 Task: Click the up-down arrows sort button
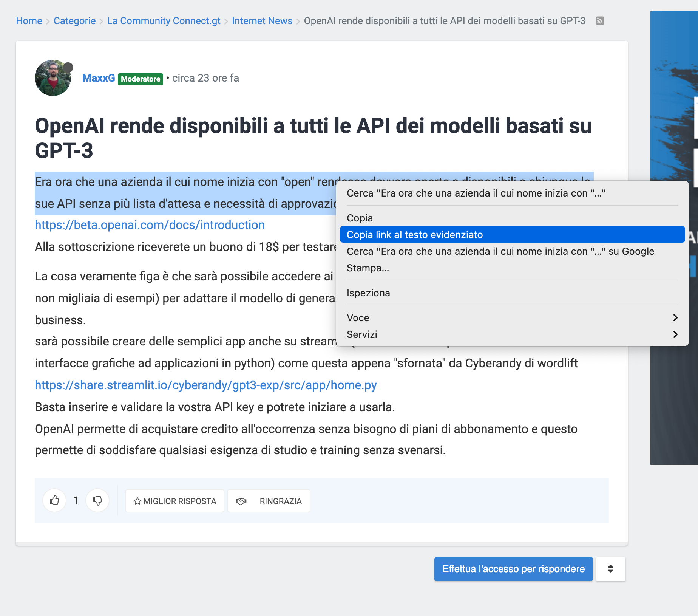(610, 569)
